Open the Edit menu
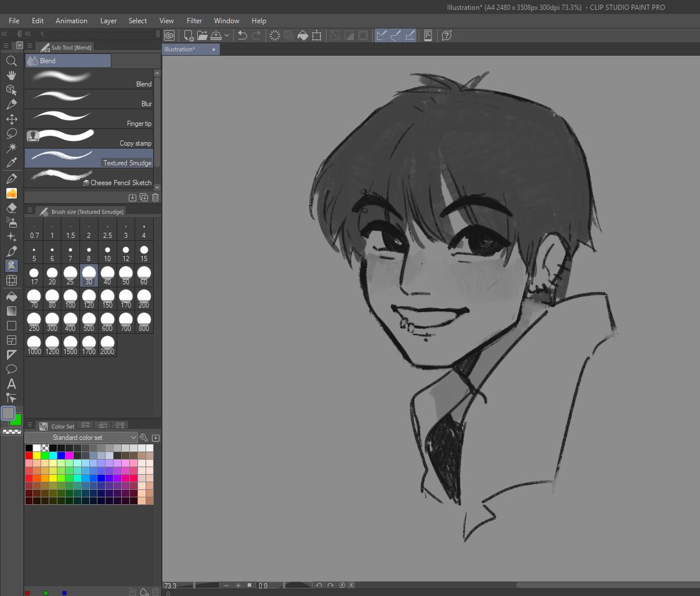 [38, 20]
